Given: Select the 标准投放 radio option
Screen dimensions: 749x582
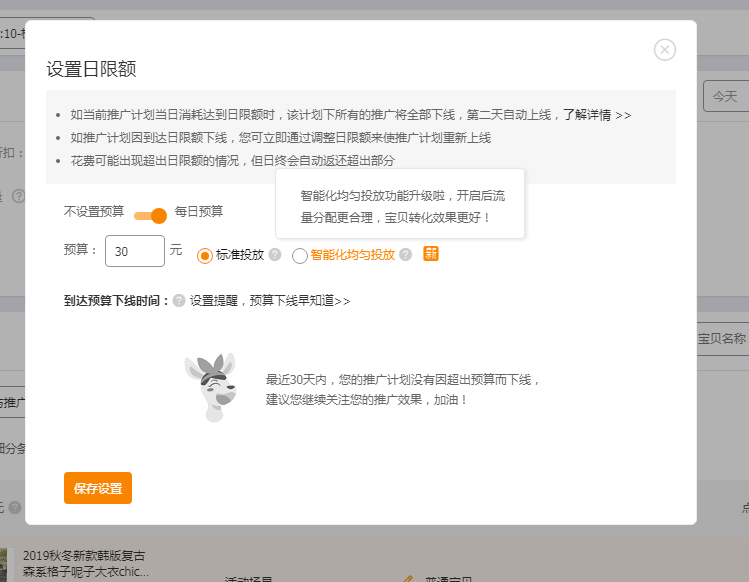Looking at the screenshot, I should click(x=205, y=256).
